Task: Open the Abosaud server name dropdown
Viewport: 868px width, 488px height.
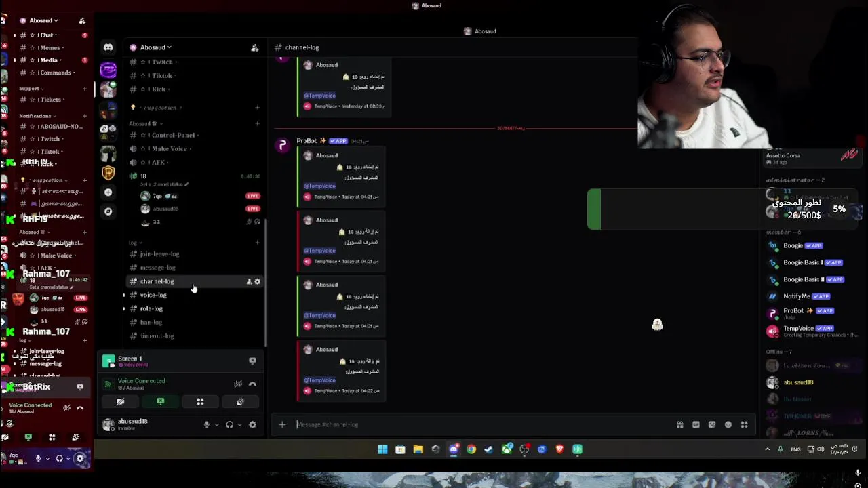Action: tap(155, 47)
